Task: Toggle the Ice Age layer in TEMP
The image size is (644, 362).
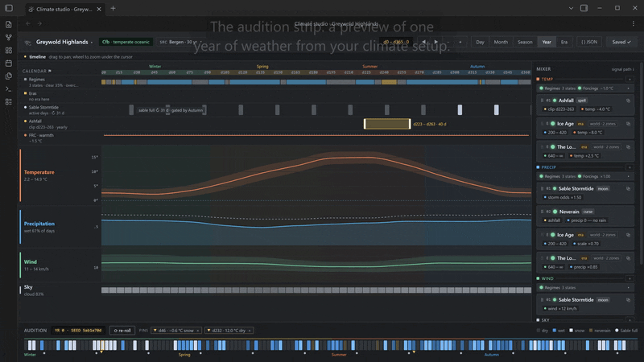Action: coord(553,124)
